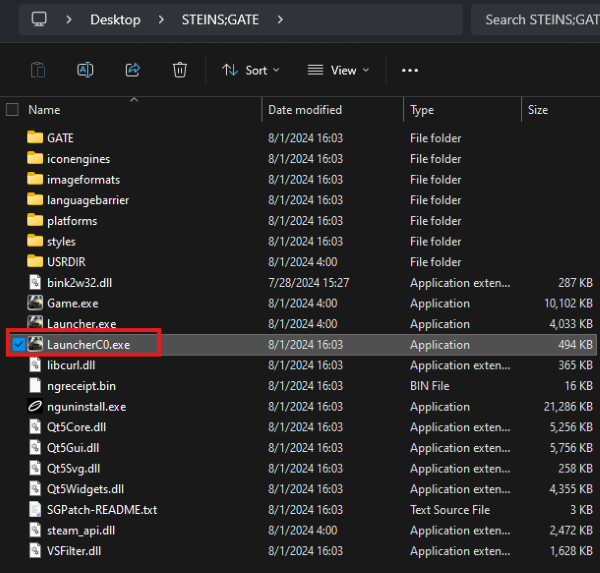Click the Game.exe application icon
This screenshot has width=600, height=573.
(35, 303)
